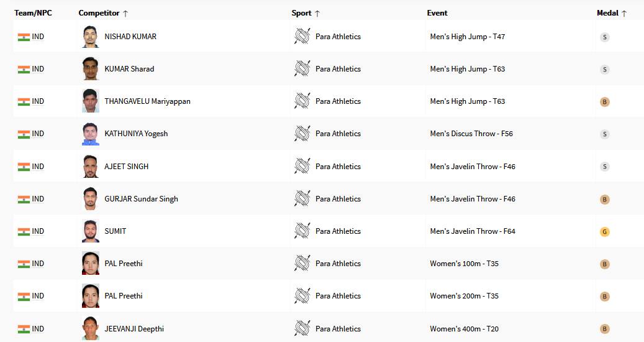This screenshot has height=342, width=644.
Task: Sort table by Competitor column
Action: (x=99, y=13)
